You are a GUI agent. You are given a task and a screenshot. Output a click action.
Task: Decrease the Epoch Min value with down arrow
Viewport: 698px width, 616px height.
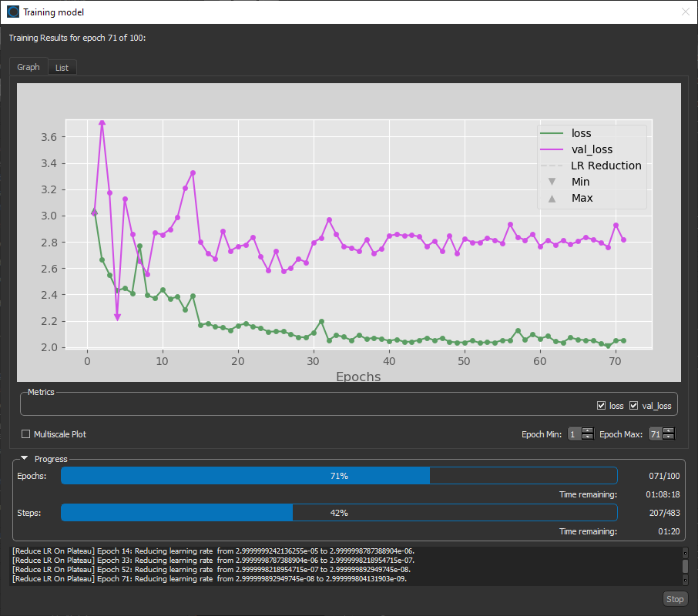(588, 437)
